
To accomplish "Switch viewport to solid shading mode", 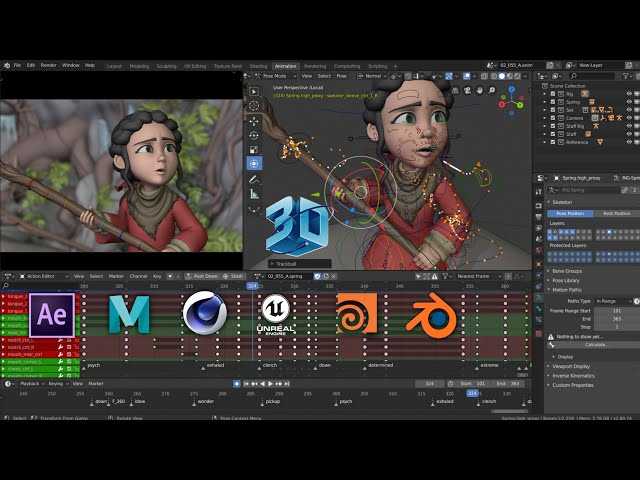I will coord(502,76).
